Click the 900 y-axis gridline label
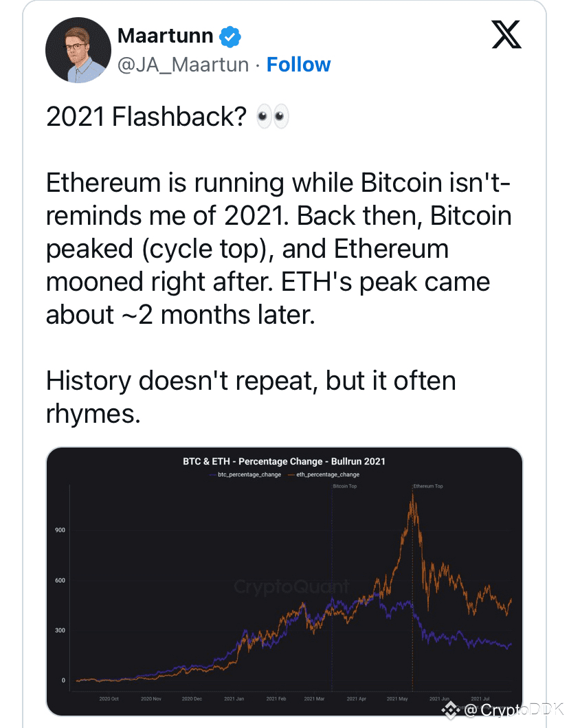 click(60, 530)
